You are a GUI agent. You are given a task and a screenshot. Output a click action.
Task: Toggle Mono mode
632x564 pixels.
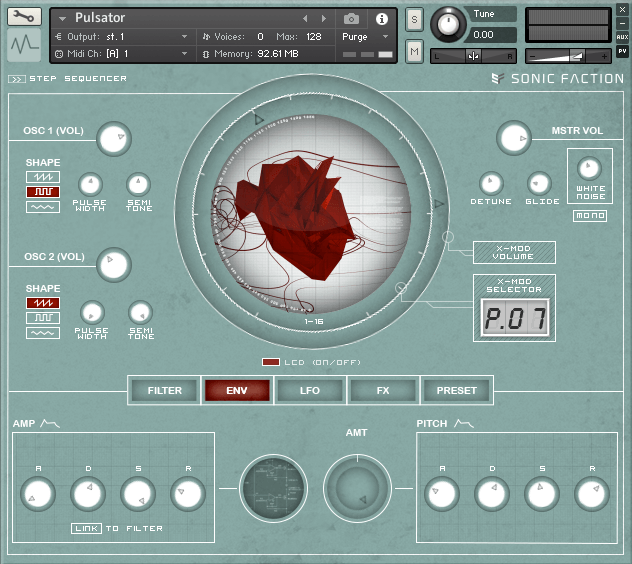tap(590, 216)
